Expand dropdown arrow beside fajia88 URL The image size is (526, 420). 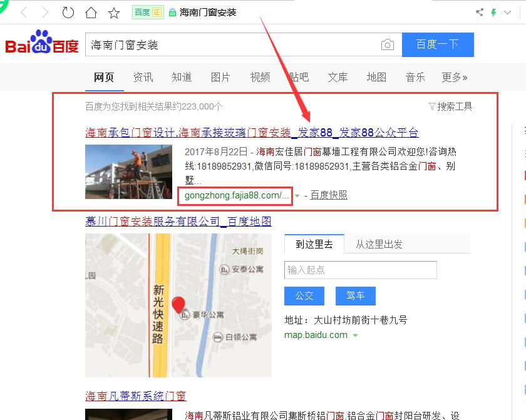297,196
